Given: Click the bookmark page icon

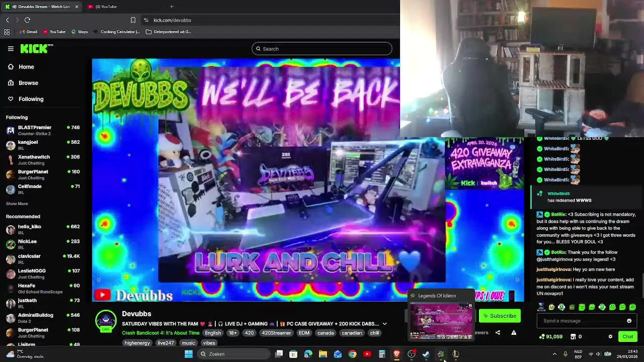Looking at the screenshot, I should pyautogui.click(x=133, y=20).
